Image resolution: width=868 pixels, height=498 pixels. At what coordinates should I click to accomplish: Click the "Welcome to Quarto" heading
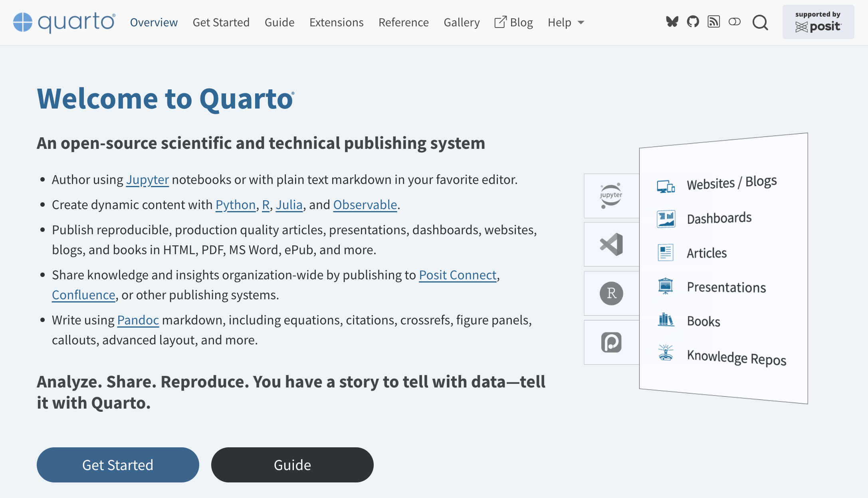click(166, 99)
